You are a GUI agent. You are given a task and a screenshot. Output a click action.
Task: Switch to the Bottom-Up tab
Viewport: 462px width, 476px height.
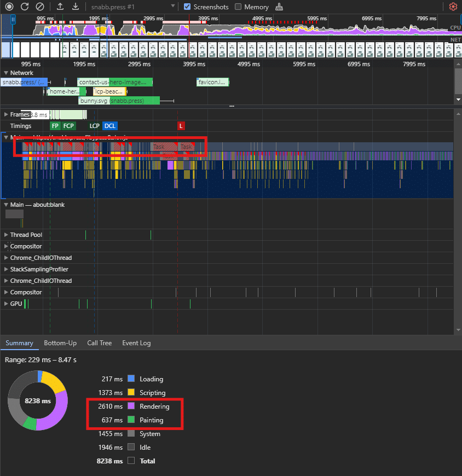[60, 343]
